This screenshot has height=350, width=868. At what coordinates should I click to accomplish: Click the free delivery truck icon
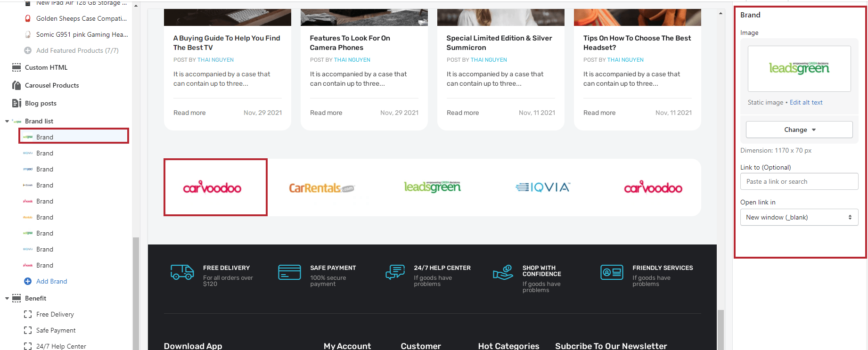tap(182, 272)
